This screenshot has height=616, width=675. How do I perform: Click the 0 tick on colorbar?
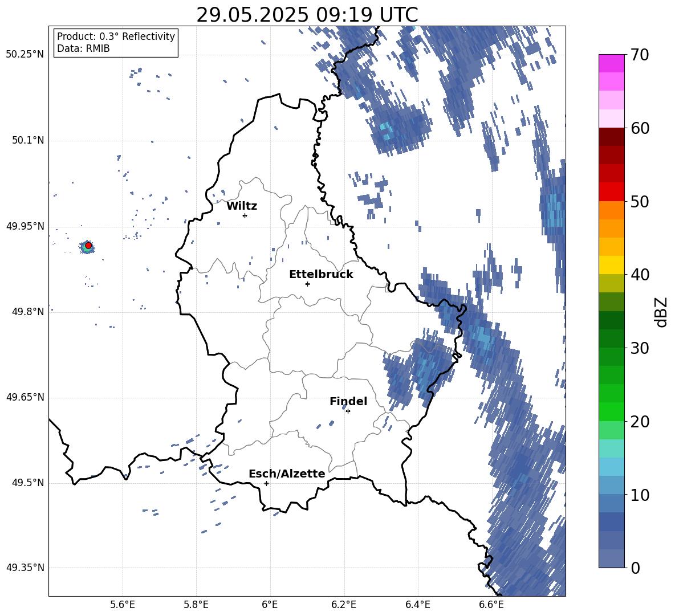(x=635, y=568)
